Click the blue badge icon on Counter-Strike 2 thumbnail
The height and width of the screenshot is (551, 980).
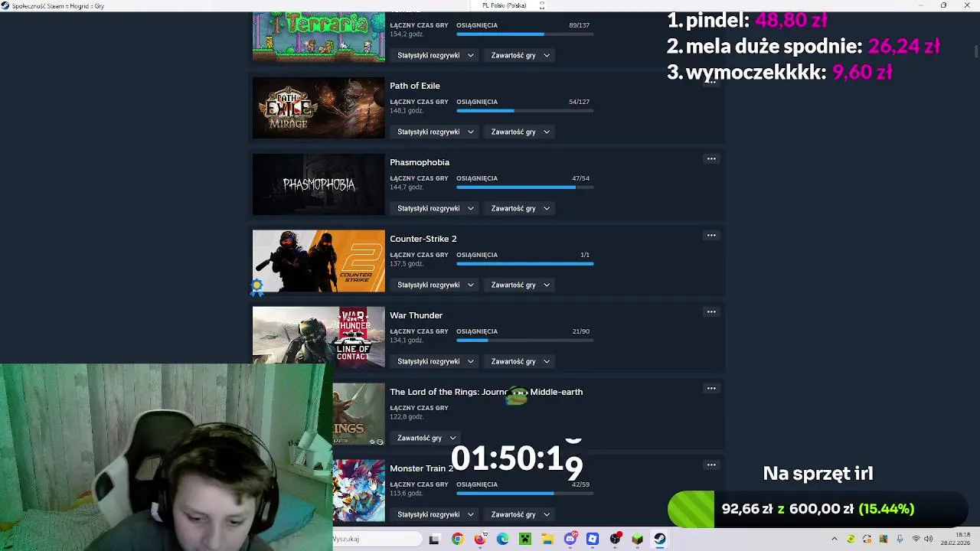(x=257, y=286)
